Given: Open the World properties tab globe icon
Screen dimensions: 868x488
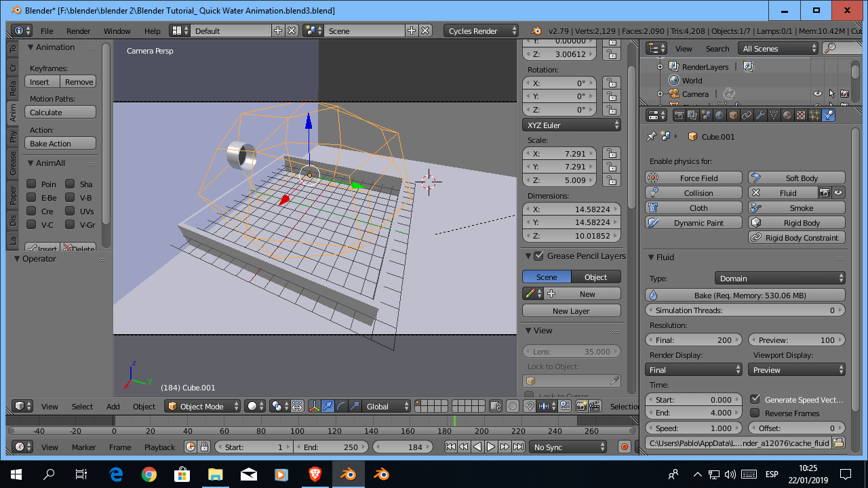Looking at the screenshot, I should tap(719, 115).
